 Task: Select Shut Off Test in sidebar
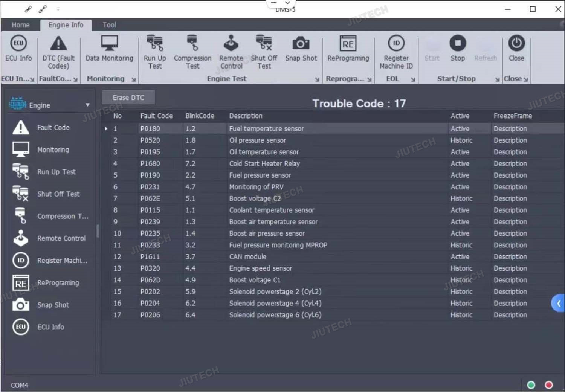tap(58, 194)
